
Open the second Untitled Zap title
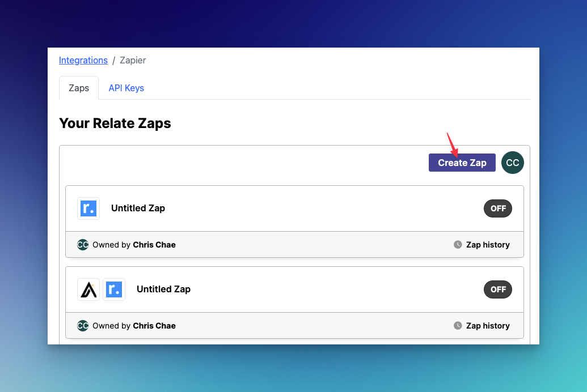163,289
